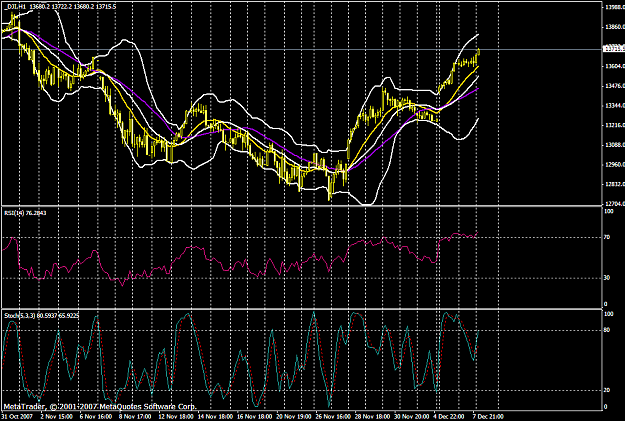625x421 pixels.
Task: Click the 13216 price axis label
Action: point(615,126)
